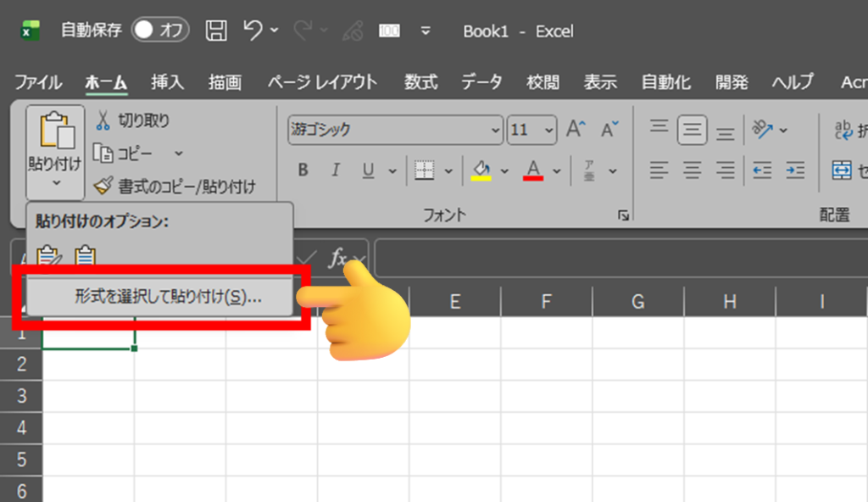This screenshot has width=868, height=502.
Task: Select column G header
Action: pyautogui.click(x=638, y=301)
